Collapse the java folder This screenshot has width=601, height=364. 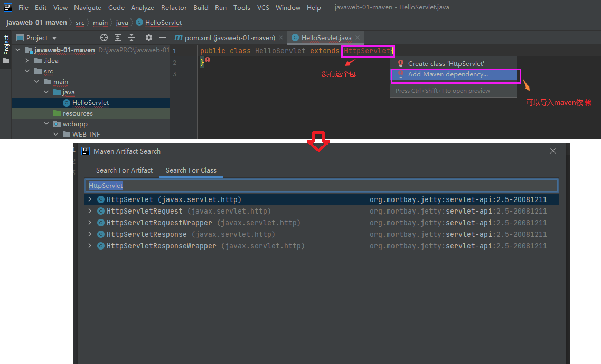click(46, 92)
